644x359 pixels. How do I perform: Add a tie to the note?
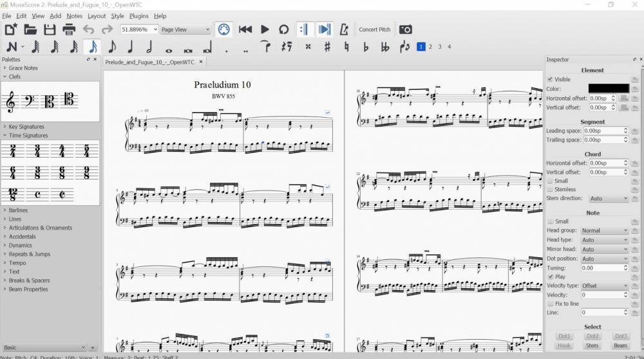click(x=266, y=47)
